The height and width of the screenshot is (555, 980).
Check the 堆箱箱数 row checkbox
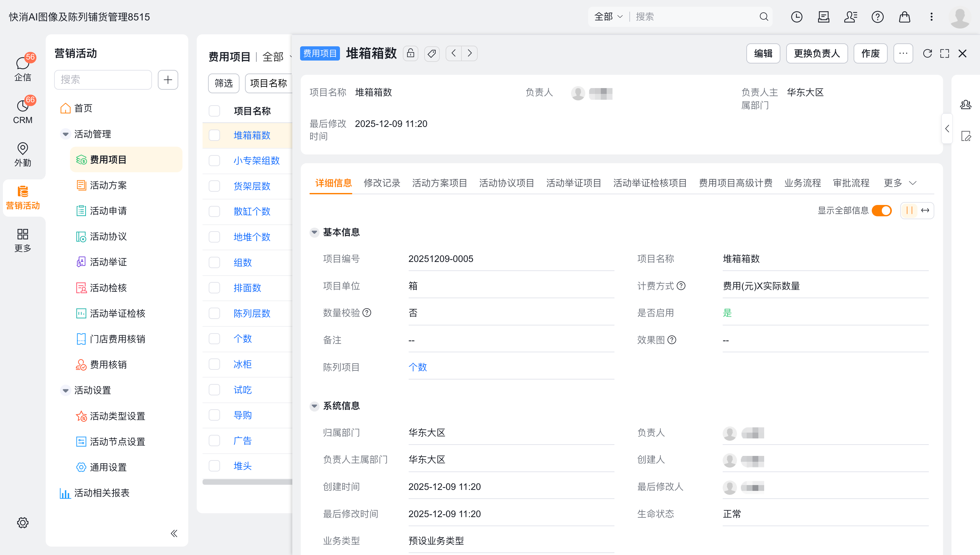coord(215,135)
